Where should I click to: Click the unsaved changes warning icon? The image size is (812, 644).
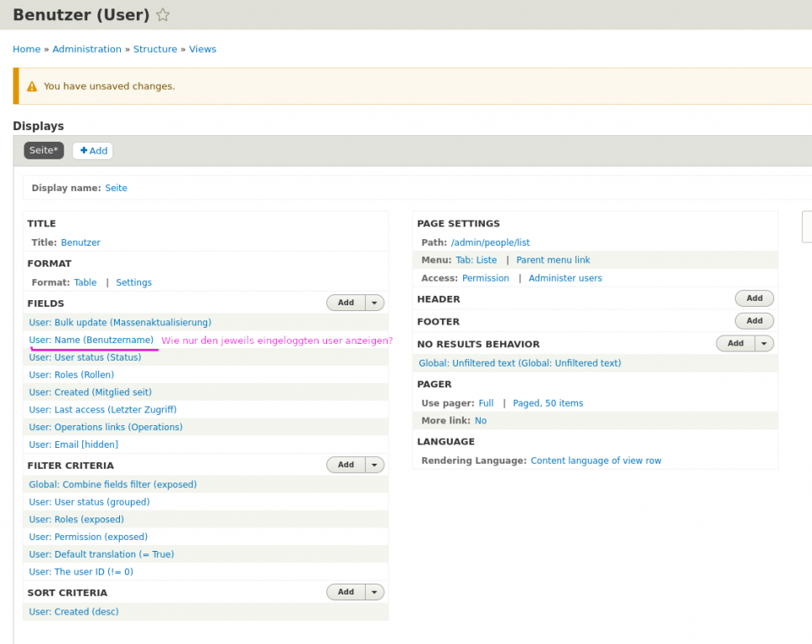pyautogui.click(x=32, y=86)
